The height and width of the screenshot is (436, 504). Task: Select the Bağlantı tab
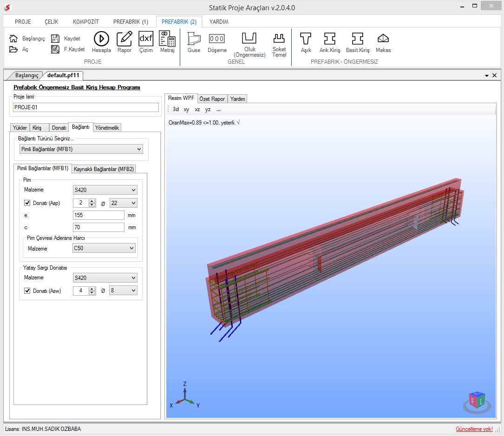pos(81,127)
